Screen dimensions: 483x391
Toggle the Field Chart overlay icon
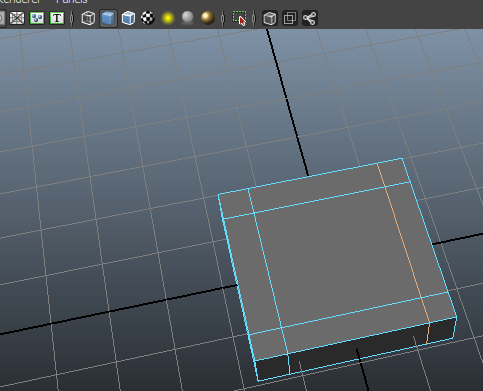17,18
